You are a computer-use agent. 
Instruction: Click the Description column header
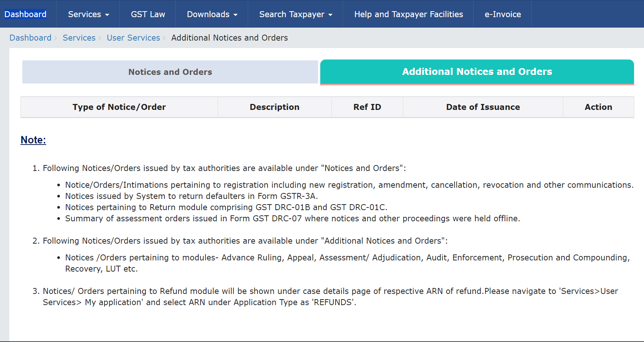(x=274, y=107)
